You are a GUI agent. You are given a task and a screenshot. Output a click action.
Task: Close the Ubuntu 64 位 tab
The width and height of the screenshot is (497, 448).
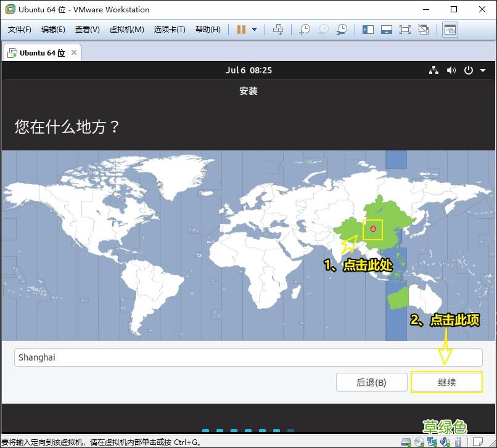click(x=74, y=52)
